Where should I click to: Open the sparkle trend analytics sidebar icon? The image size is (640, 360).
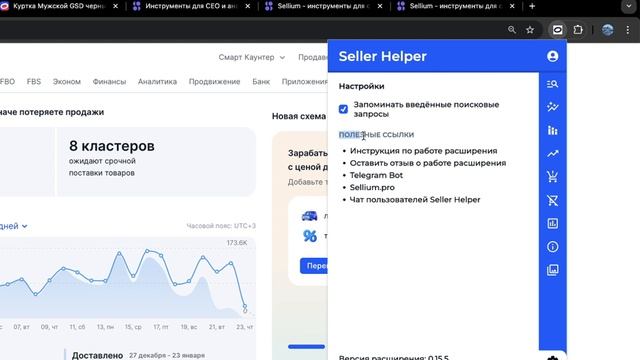(x=552, y=107)
